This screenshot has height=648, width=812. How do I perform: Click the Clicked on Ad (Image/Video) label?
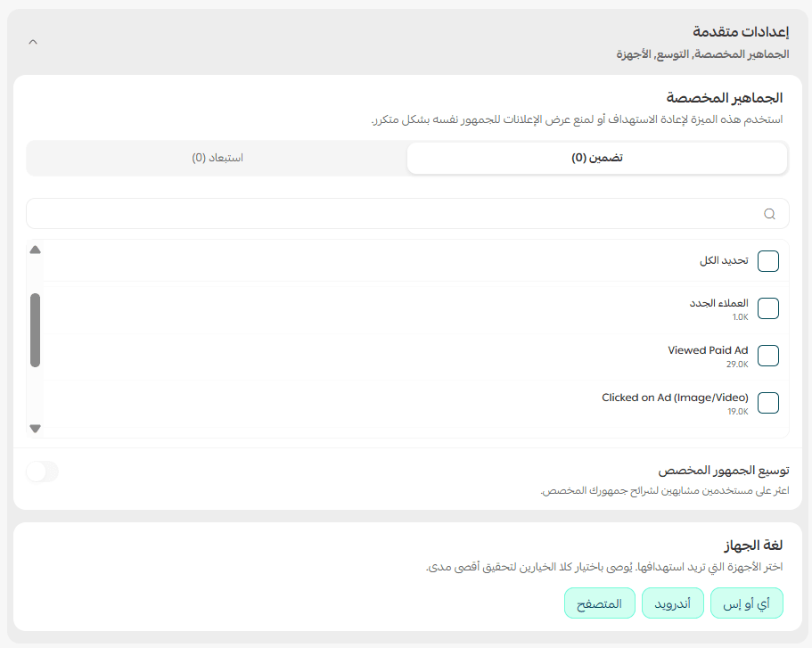(675, 398)
